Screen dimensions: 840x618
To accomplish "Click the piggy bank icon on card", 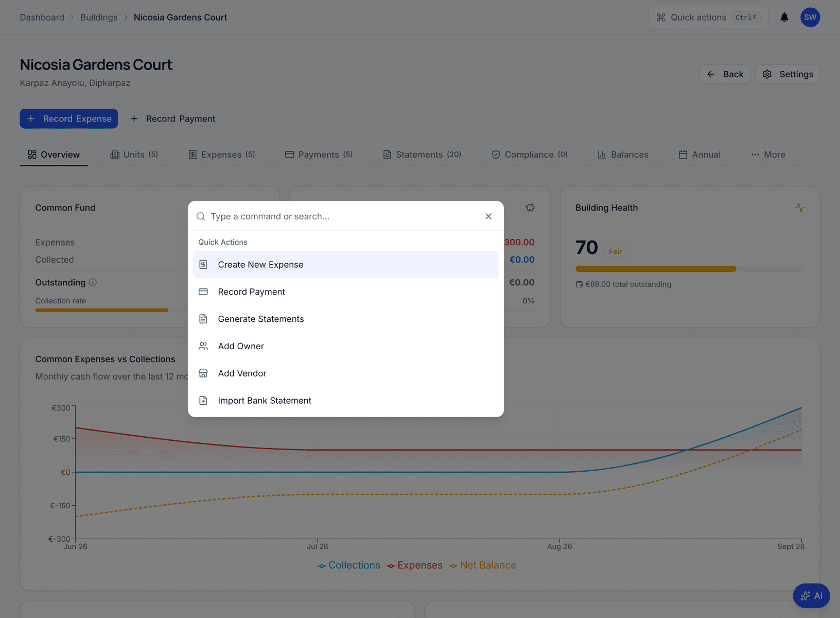I will click(x=530, y=208).
